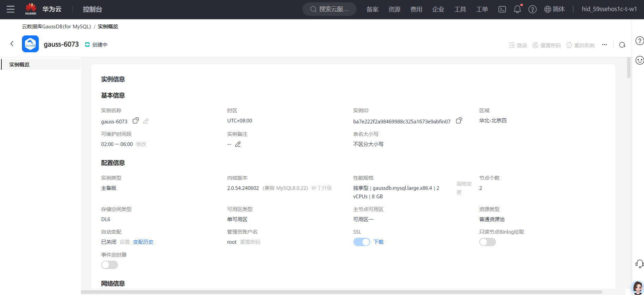Screen dimensions: 644x295
Task: Open the 工具 menu
Action: click(x=460, y=9)
